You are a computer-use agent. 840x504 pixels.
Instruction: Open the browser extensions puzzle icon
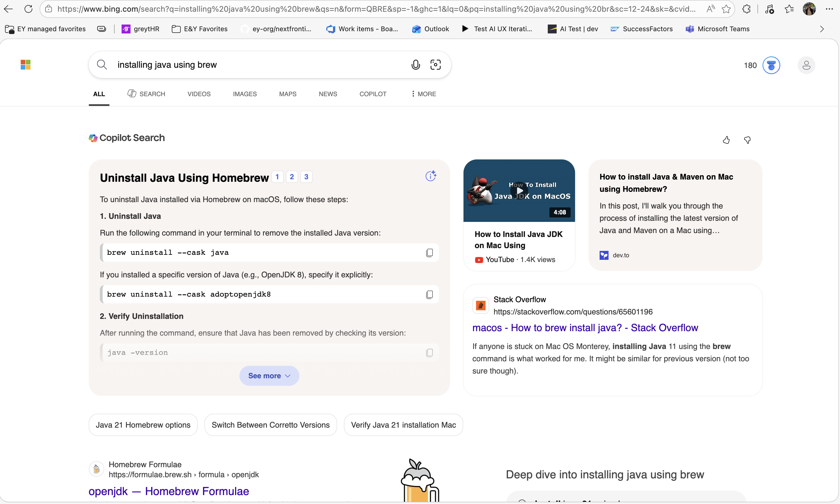tap(747, 9)
